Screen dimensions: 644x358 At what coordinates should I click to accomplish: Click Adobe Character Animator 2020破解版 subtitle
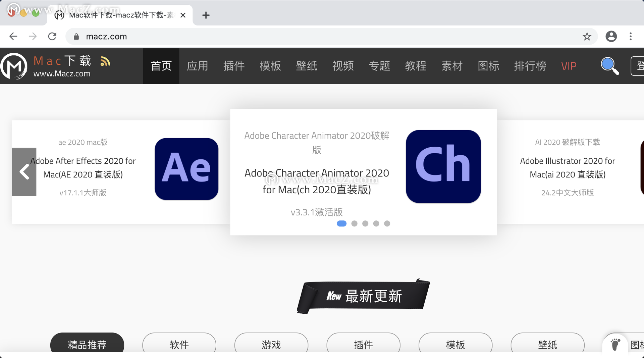(317, 143)
